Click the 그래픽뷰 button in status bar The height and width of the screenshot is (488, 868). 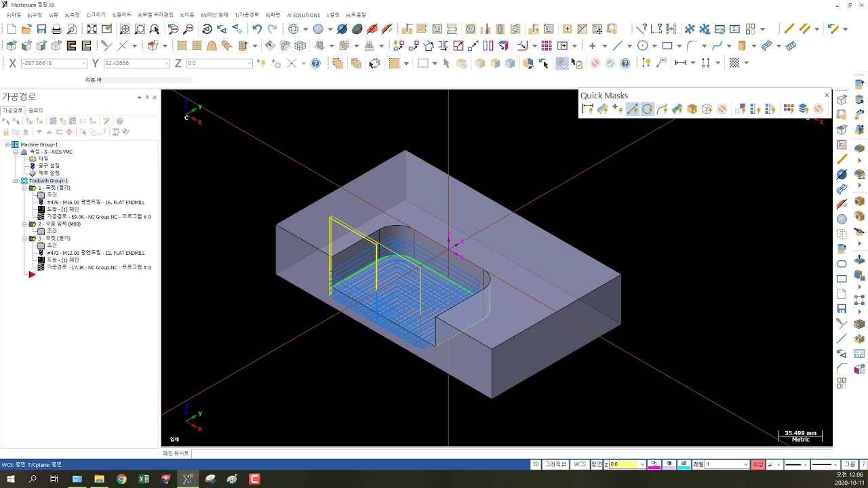tap(556, 464)
